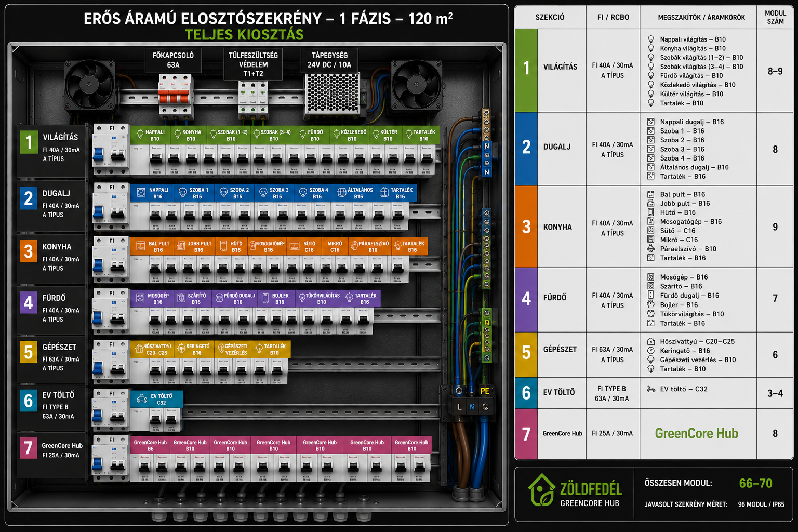The width and height of the screenshot is (798, 532).
Task: Click the icon on the yellow HŐSZIVATTYÚ C20–C25 label
Action: (x=139, y=349)
